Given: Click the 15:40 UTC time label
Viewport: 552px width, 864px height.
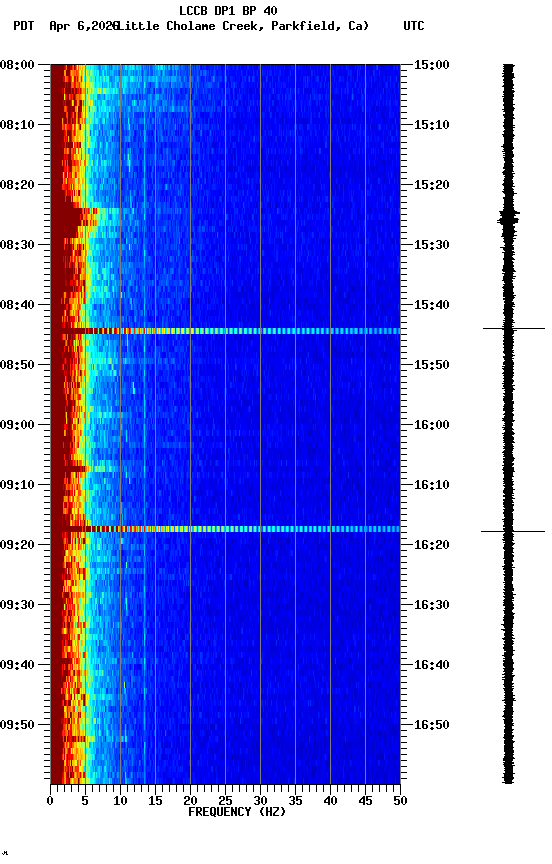Looking at the screenshot, I should point(432,305).
